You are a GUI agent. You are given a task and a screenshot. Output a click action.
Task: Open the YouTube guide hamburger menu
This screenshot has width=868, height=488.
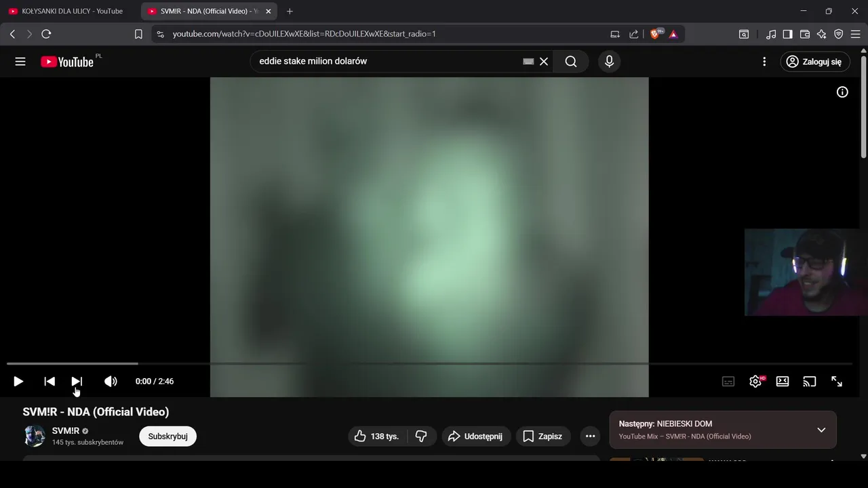[x=20, y=62]
